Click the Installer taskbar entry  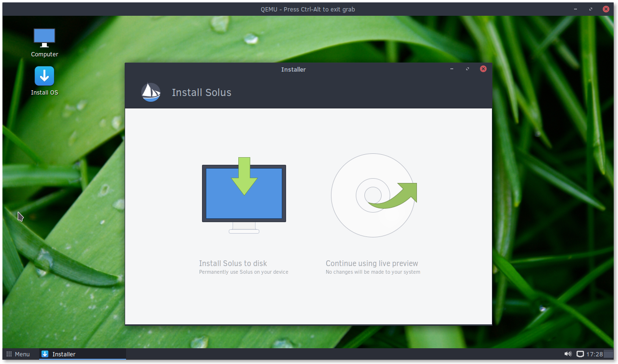(82, 354)
